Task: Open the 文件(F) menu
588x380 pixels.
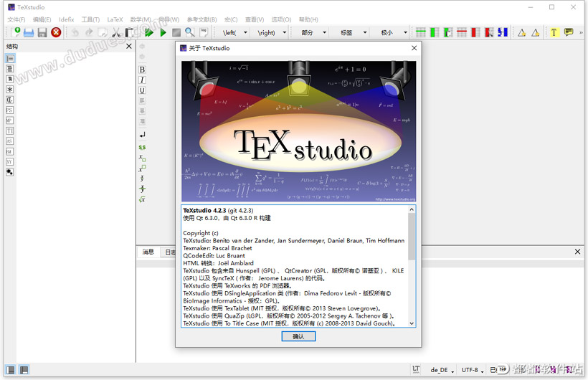Action: tap(16, 19)
